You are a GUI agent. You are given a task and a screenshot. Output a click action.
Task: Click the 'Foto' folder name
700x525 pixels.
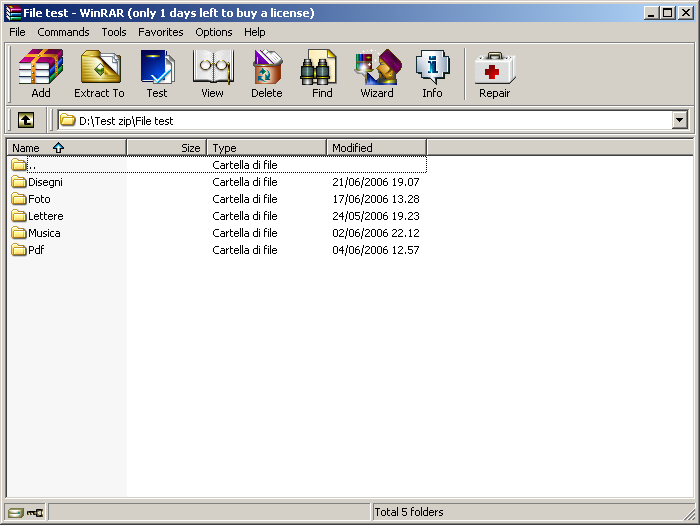(x=39, y=199)
